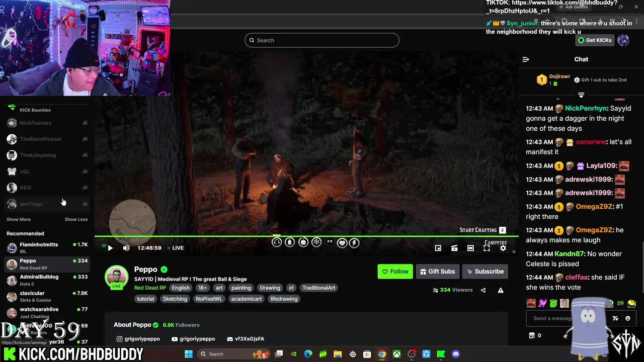This screenshot has width=644, height=362.
Task: Open the Red Dead RP category link
Action: [150, 288]
